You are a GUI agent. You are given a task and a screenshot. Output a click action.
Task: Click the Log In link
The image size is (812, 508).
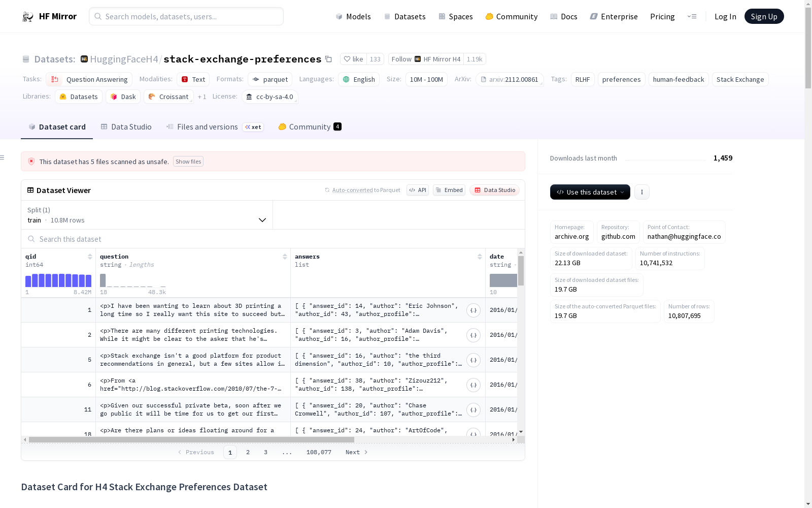coord(725,16)
